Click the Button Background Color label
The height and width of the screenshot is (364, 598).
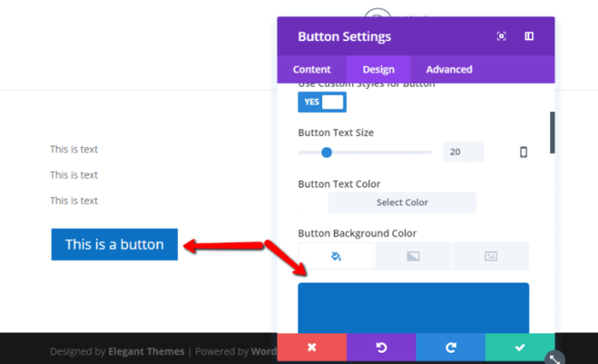pyautogui.click(x=357, y=233)
